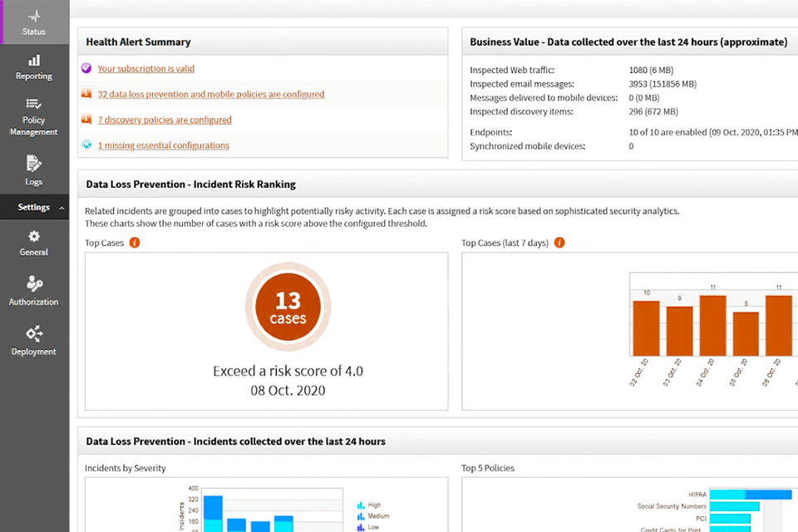
Task: Click the globe icon beside missing configurations
Action: click(x=87, y=145)
